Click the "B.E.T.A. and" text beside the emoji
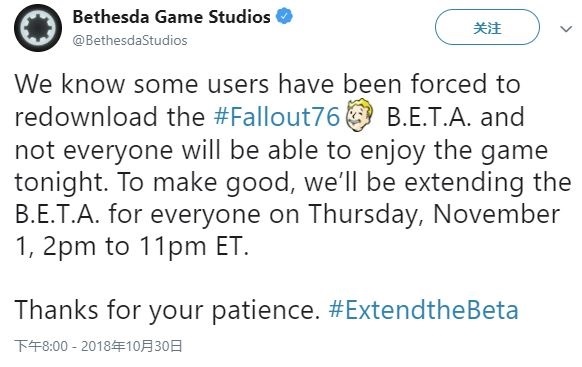 point(455,117)
